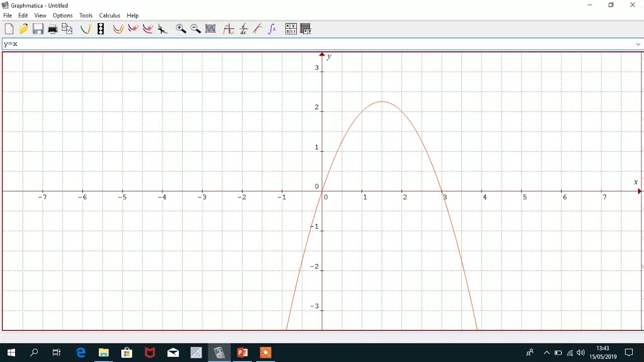Draw the graph with the pencil curve icon
Screen dimensions: 644x362
86,29
